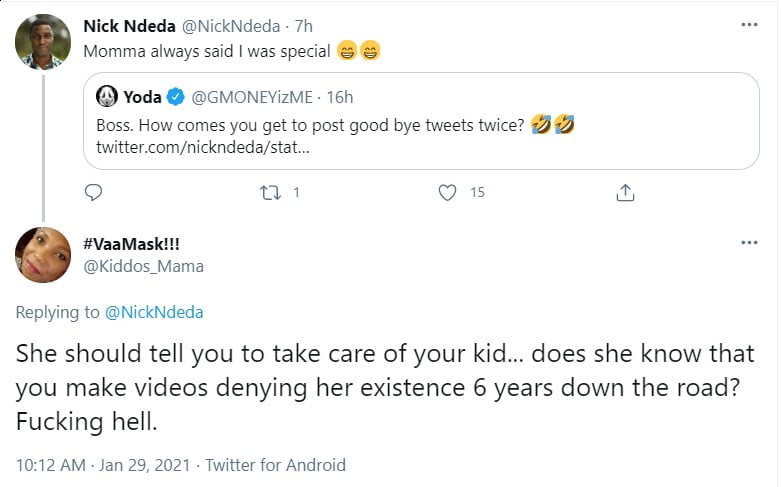Click the reply speech bubble icon
The height and width of the screenshot is (487, 781).
(x=93, y=191)
